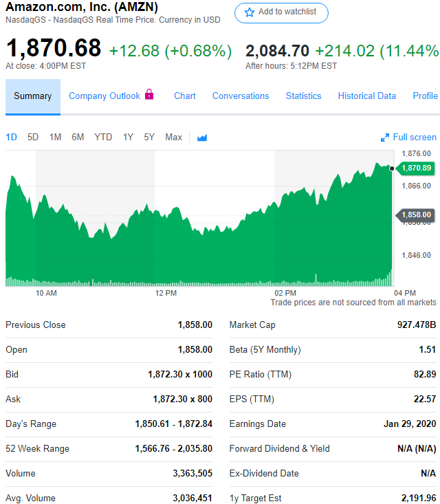Screen dimensions: 440x504
Task: Click the black dot at chart line end
Action: pyautogui.click(x=392, y=168)
